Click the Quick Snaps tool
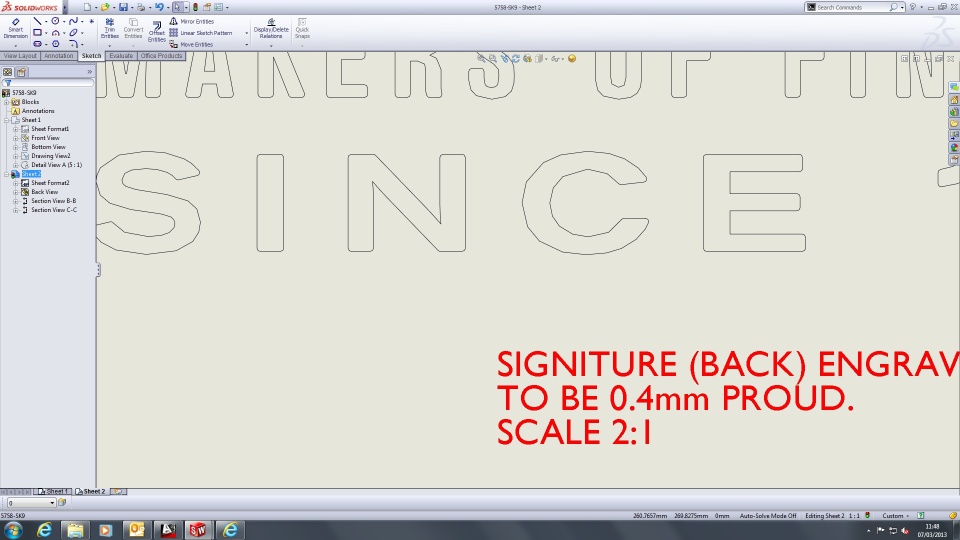This screenshot has width=960, height=540. [302, 29]
